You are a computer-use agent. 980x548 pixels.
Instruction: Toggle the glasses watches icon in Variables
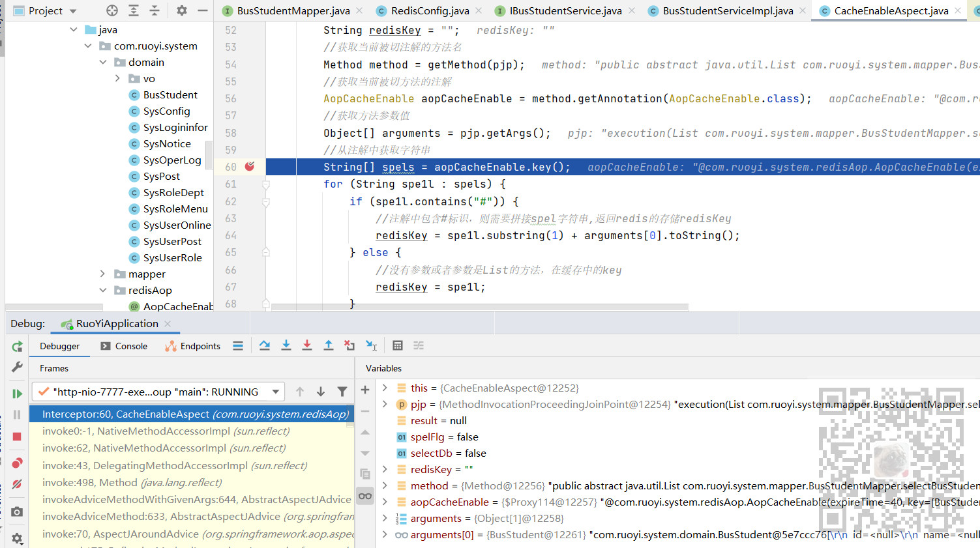(365, 496)
